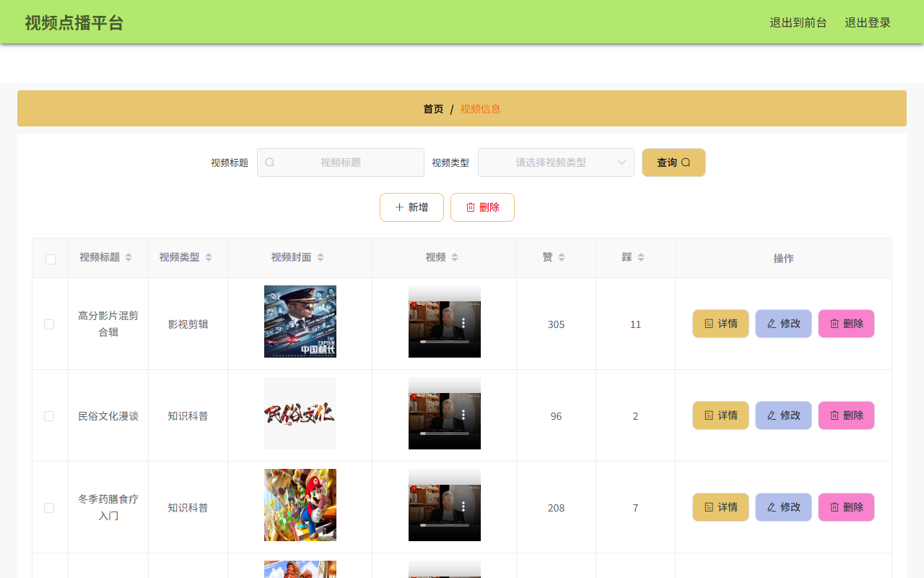The width and height of the screenshot is (924, 578).
Task: Toggle sorting arrows on the 视频封面 column
Action: 321,258
